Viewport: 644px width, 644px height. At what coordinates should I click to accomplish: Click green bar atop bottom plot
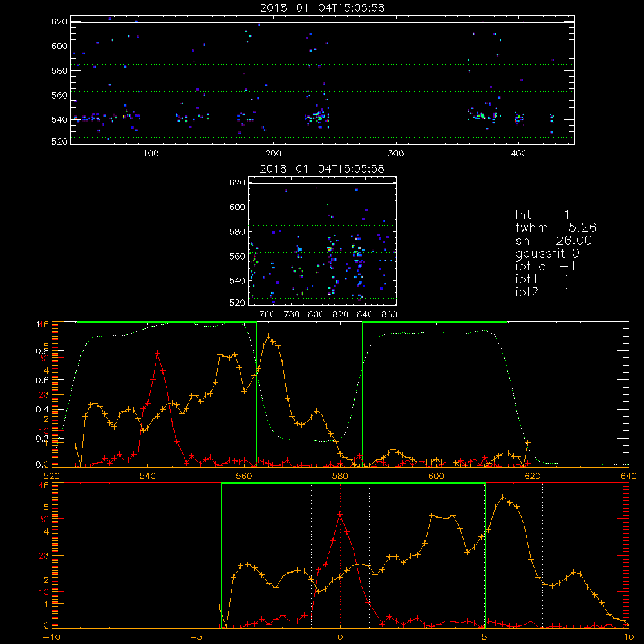point(353,484)
